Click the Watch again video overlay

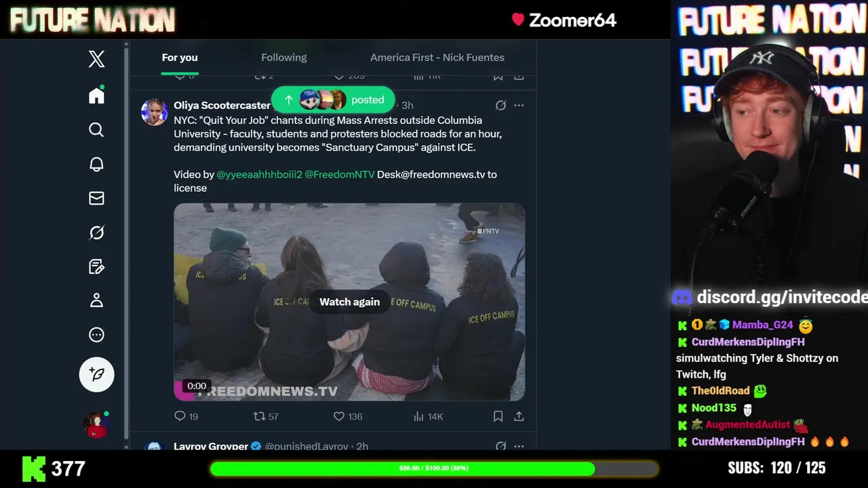click(350, 302)
